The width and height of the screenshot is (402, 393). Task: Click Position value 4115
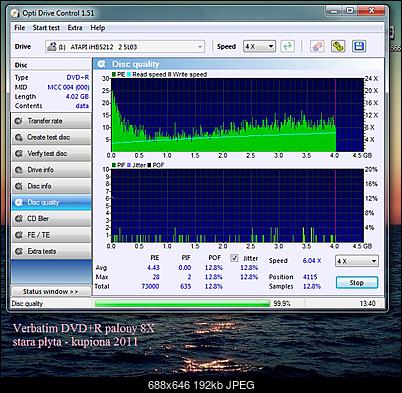coord(310,277)
